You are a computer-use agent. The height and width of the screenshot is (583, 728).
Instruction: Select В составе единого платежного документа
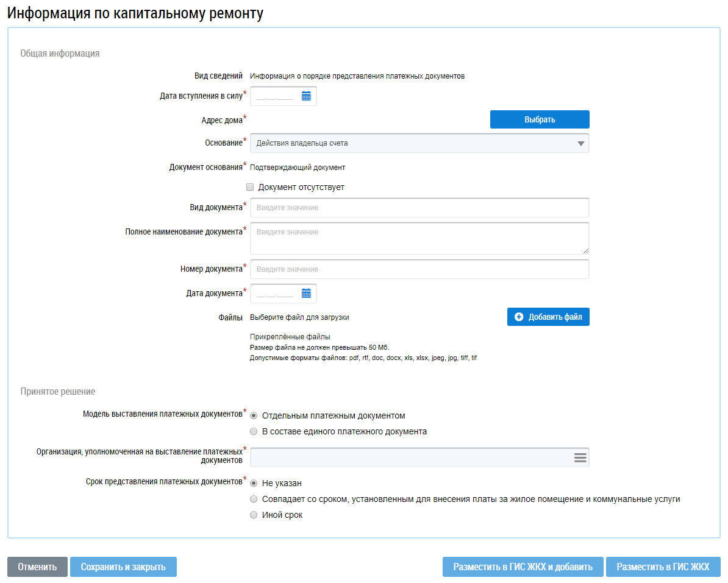pyautogui.click(x=254, y=432)
